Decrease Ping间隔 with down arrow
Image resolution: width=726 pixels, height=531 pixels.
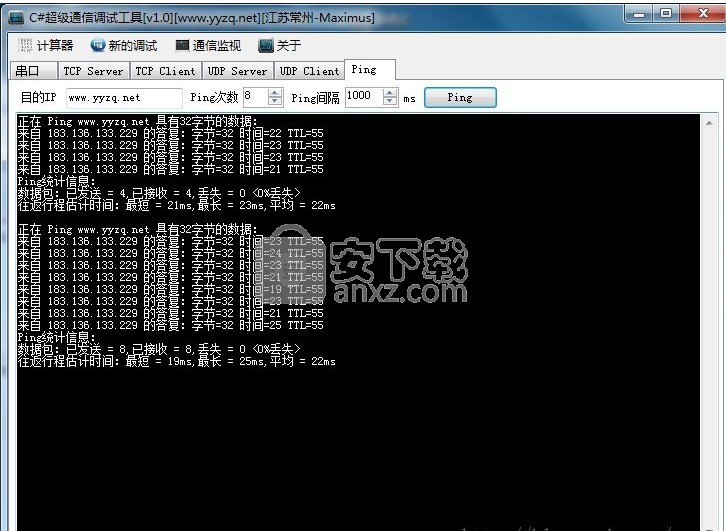click(x=390, y=101)
